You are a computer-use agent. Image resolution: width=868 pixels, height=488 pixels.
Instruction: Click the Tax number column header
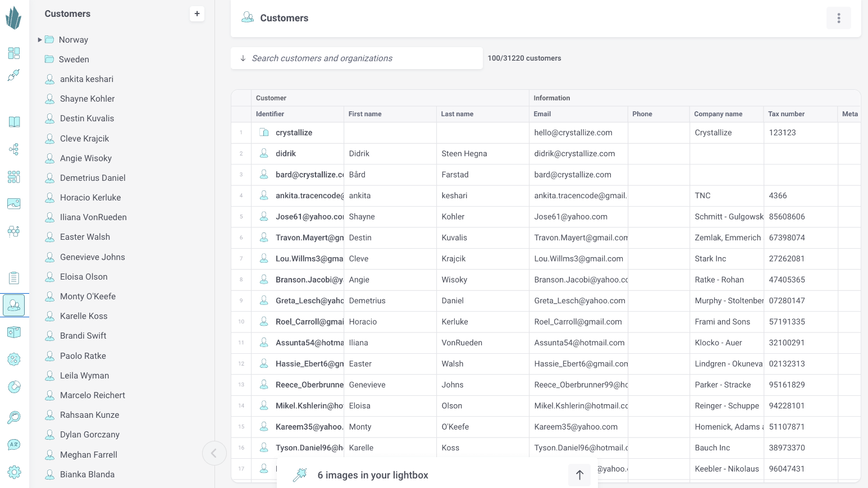pos(786,114)
